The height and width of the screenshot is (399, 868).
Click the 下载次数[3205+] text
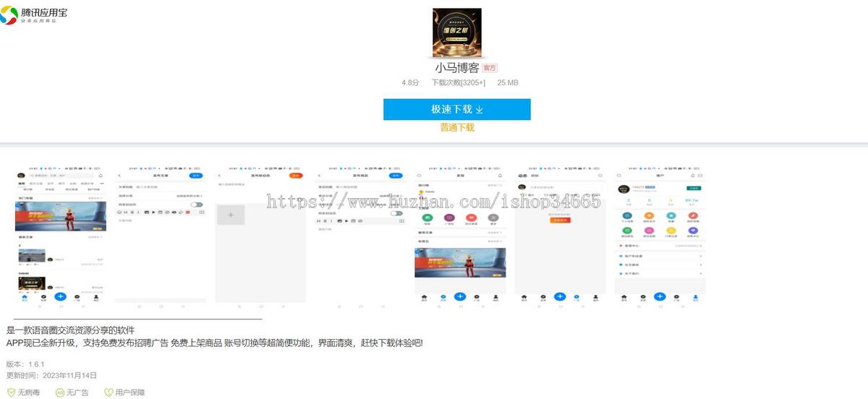(x=459, y=83)
